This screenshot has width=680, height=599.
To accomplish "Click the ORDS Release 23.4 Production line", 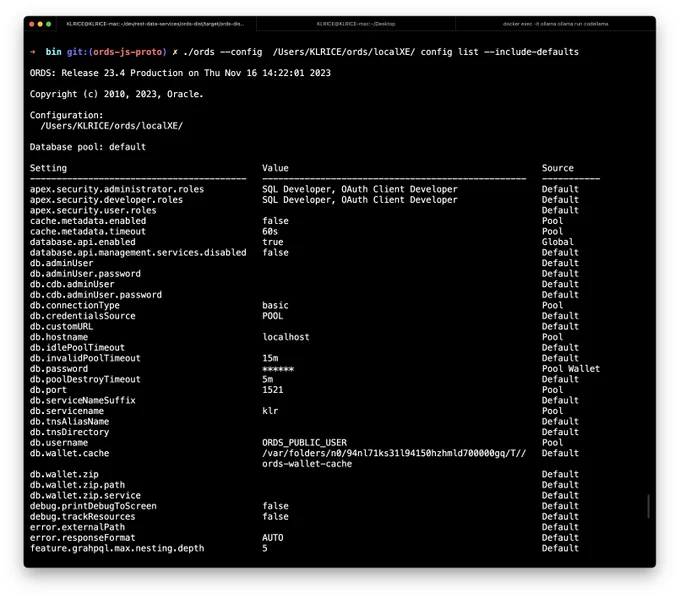I will 180,73.
